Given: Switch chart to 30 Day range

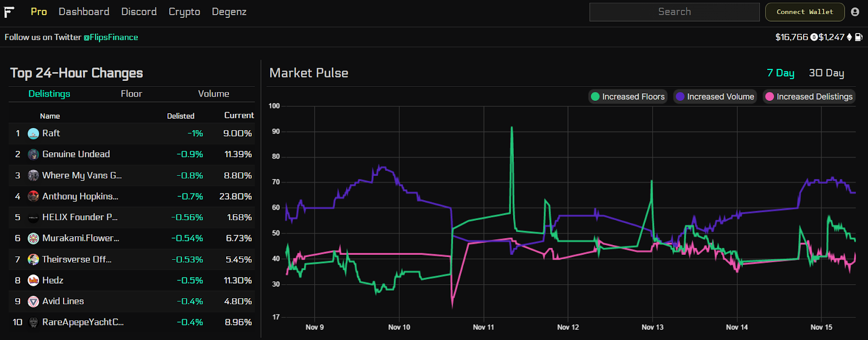Looking at the screenshot, I should [826, 73].
